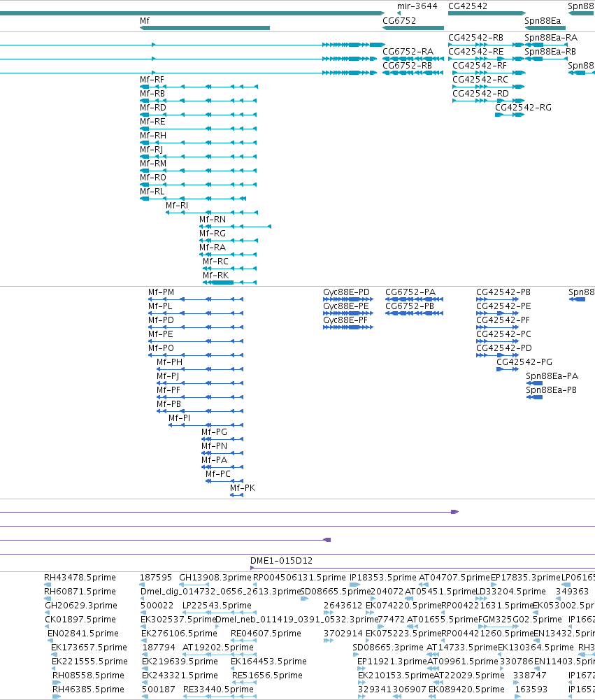Select the LP22543.5prime EST
Image resolution: width=595 pixels, height=700 pixels.
[220, 613]
